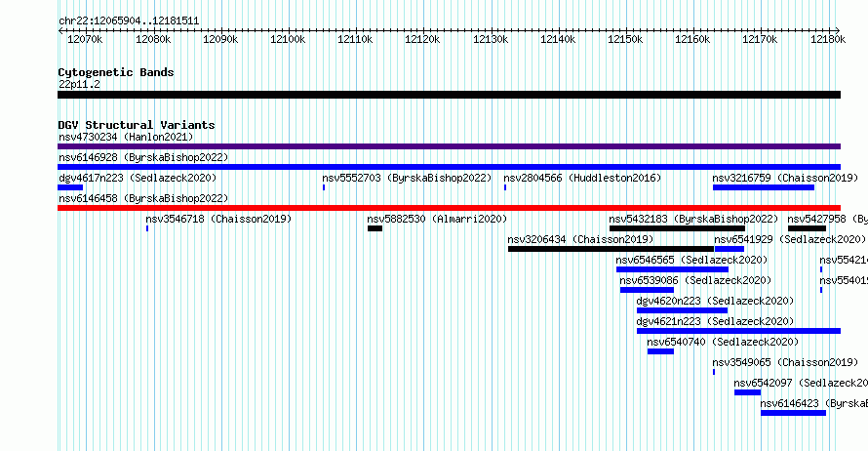868x451 pixels.
Task: Click the 12080k ruler position
Action: tap(153, 39)
